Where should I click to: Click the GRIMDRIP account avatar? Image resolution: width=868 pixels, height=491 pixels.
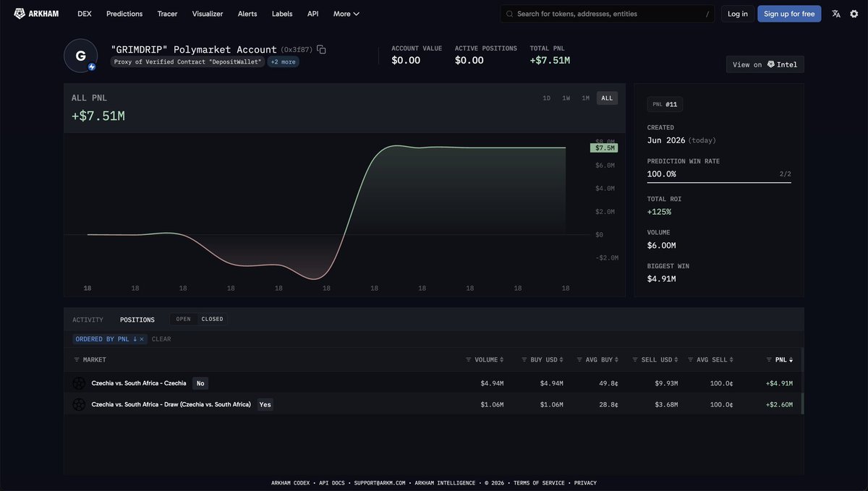point(80,56)
